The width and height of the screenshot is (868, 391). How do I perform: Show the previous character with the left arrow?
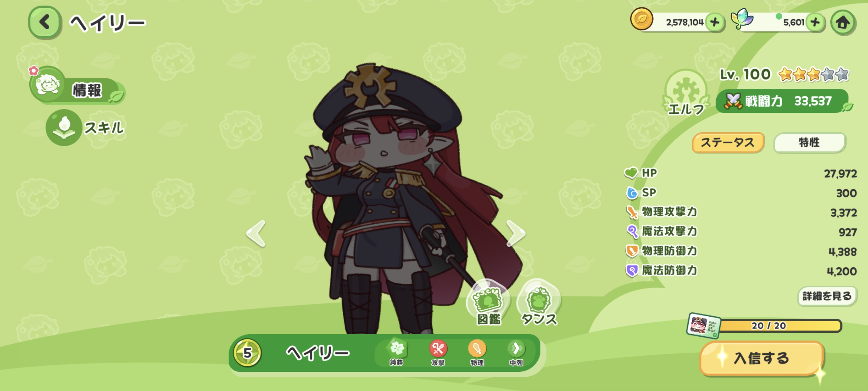256,233
